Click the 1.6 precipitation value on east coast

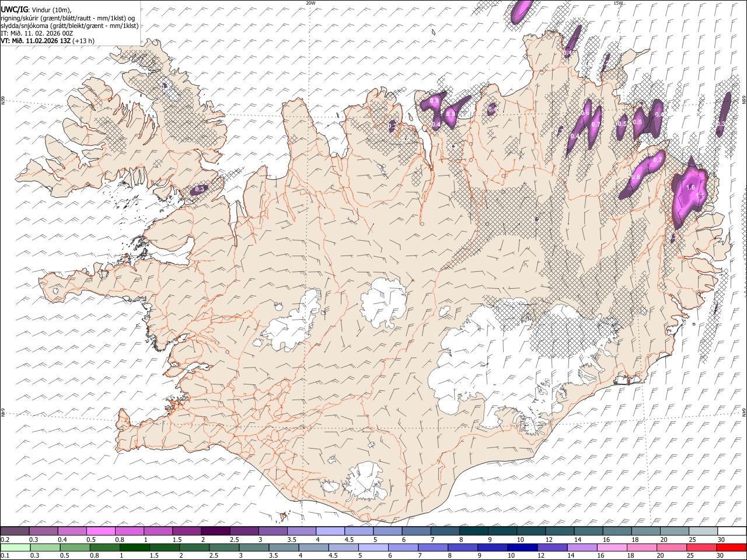690,187
